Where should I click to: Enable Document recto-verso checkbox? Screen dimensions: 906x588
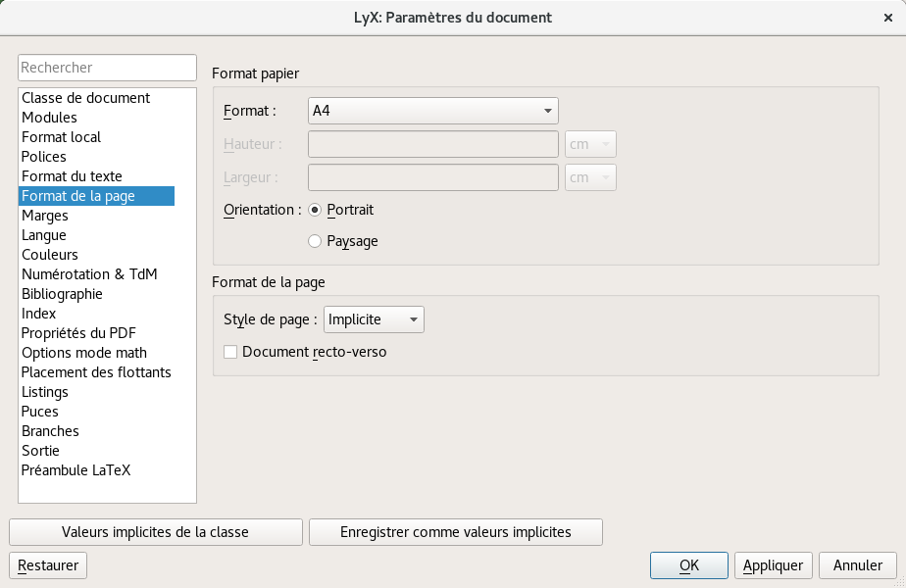pos(230,352)
